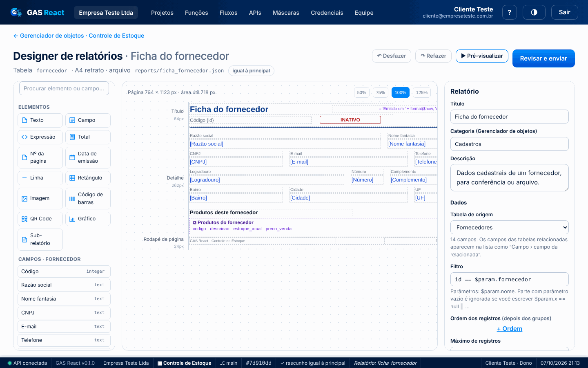Add an Imagem element

[x=40, y=198]
